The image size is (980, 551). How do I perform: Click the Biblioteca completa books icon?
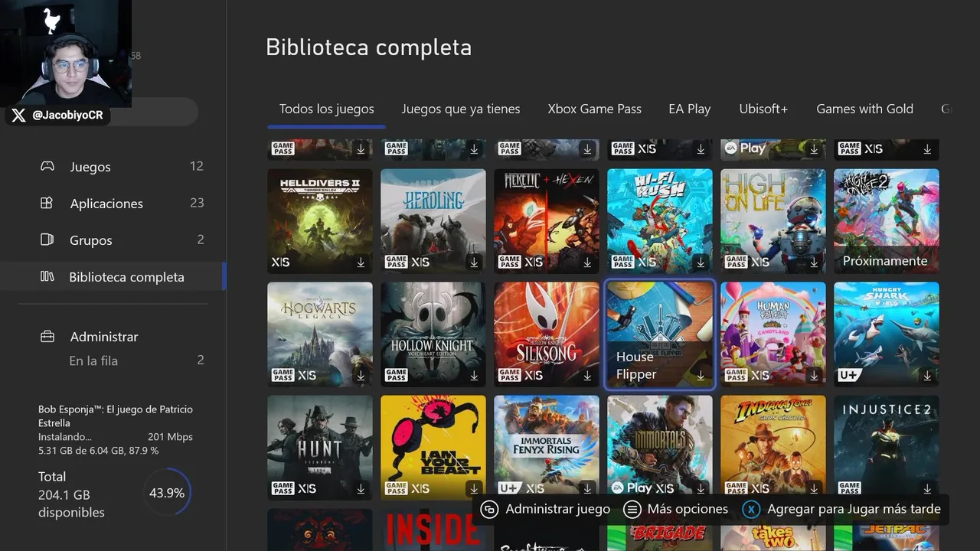tap(47, 276)
